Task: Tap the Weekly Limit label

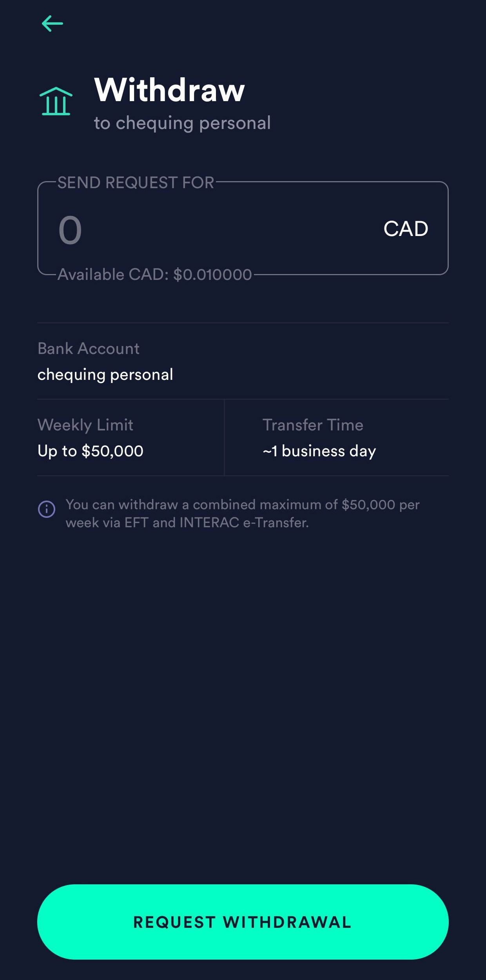Action: (x=85, y=425)
